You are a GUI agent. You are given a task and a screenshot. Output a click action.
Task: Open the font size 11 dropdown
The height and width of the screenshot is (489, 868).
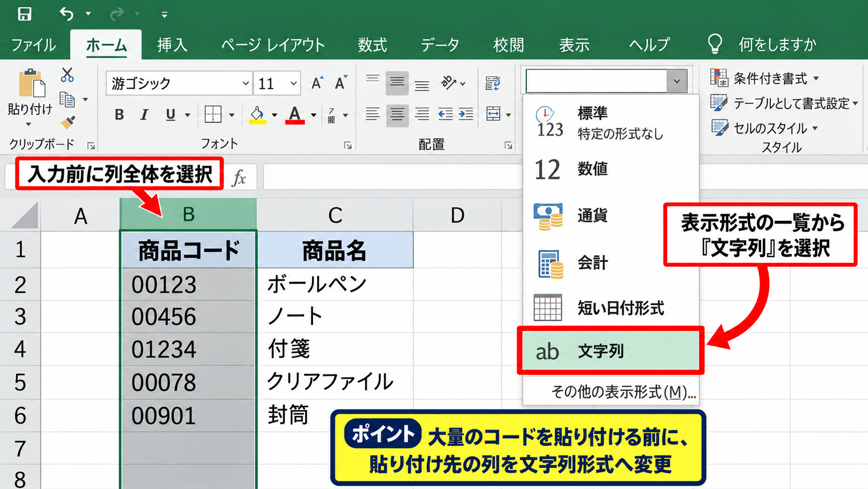coord(293,83)
